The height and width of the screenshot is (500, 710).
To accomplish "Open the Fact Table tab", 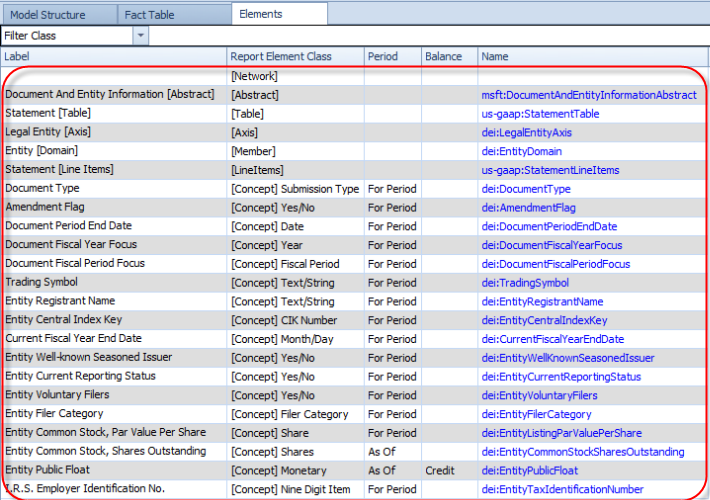I will 174,15.
